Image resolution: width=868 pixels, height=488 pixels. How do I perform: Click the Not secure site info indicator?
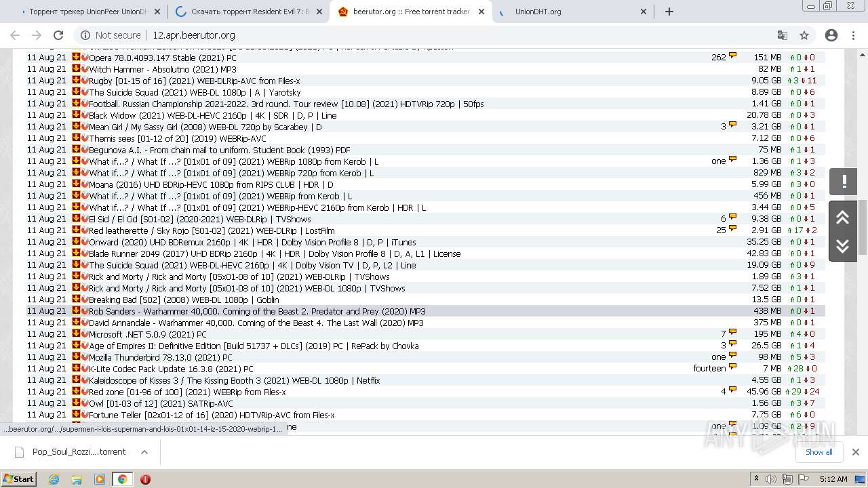point(111,35)
